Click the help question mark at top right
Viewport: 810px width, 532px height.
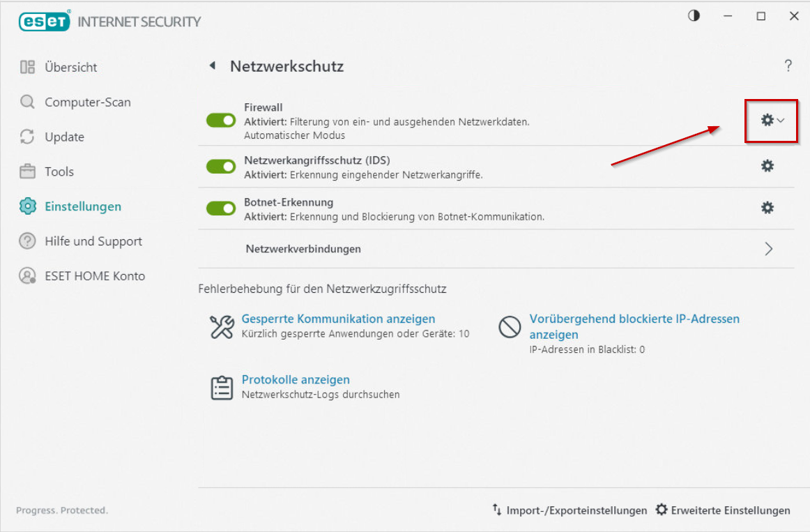click(x=788, y=66)
